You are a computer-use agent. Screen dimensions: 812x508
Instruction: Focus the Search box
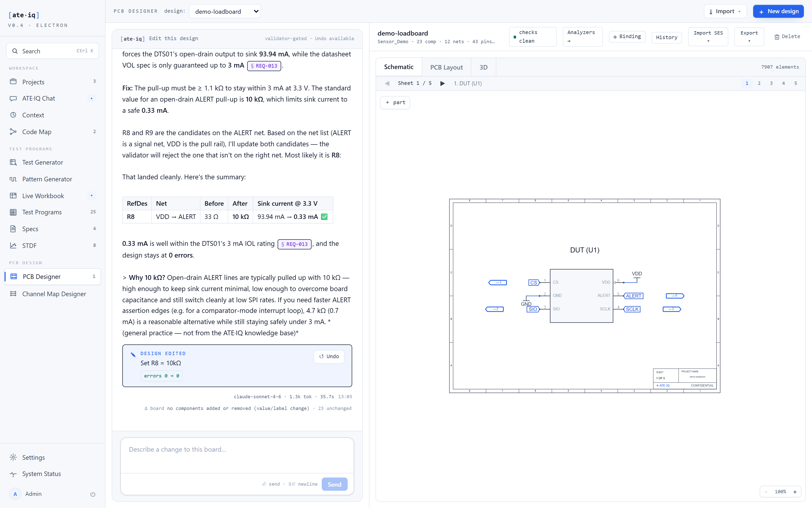[52, 51]
